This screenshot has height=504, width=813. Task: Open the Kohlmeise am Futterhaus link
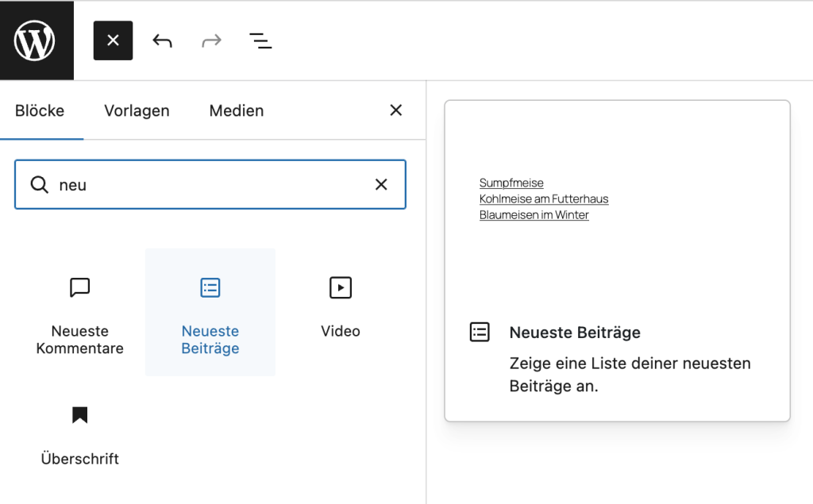[543, 198]
